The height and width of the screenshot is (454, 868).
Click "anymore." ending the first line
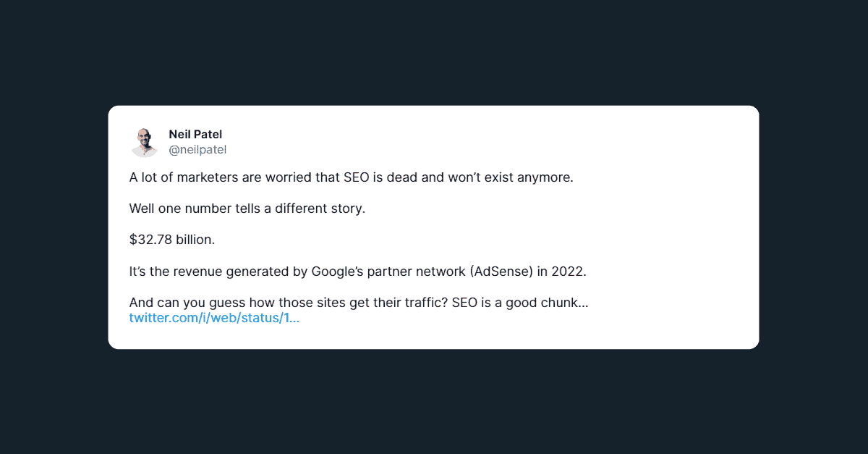pyautogui.click(x=545, y=177)
